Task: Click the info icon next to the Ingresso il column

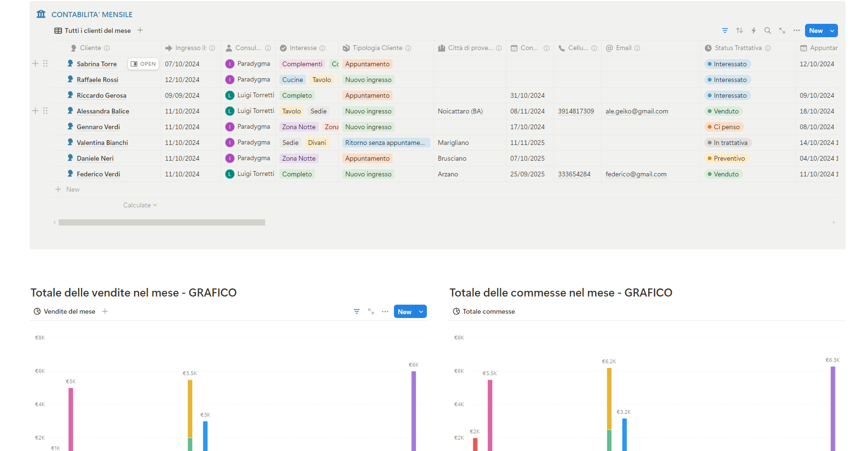Action: coord(212,48)
